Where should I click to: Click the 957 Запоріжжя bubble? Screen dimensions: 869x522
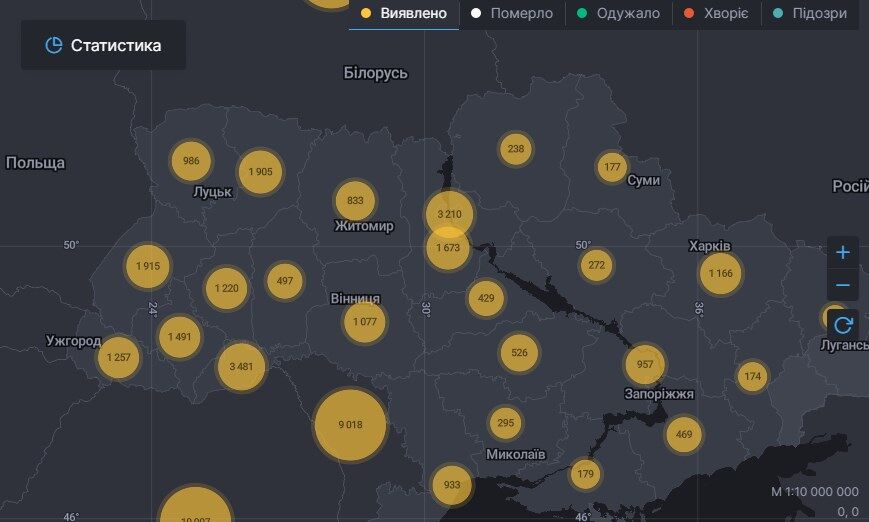(x=645, y=365)
